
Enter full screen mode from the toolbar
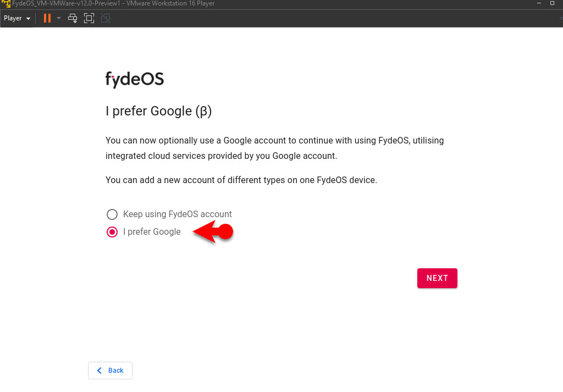pos(89,18)
